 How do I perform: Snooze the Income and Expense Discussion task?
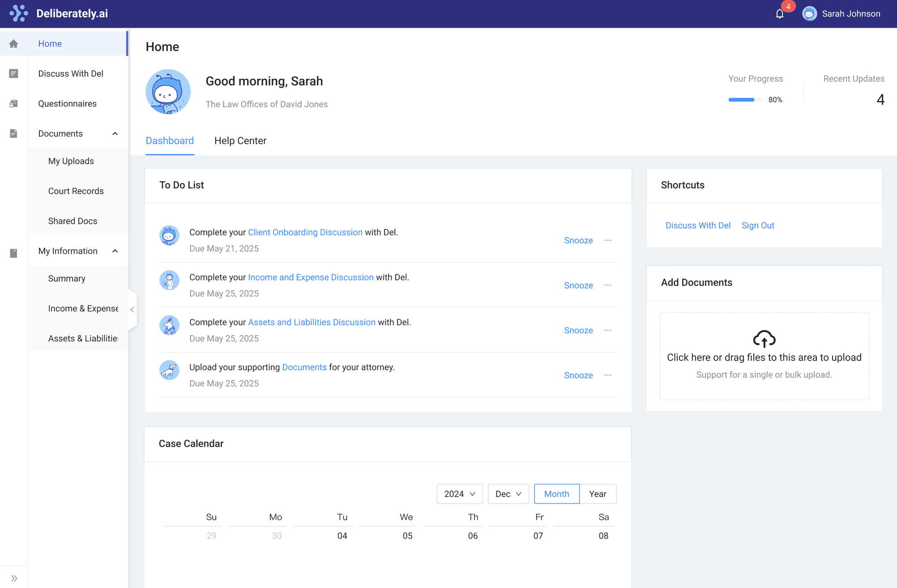click(578, 285)
